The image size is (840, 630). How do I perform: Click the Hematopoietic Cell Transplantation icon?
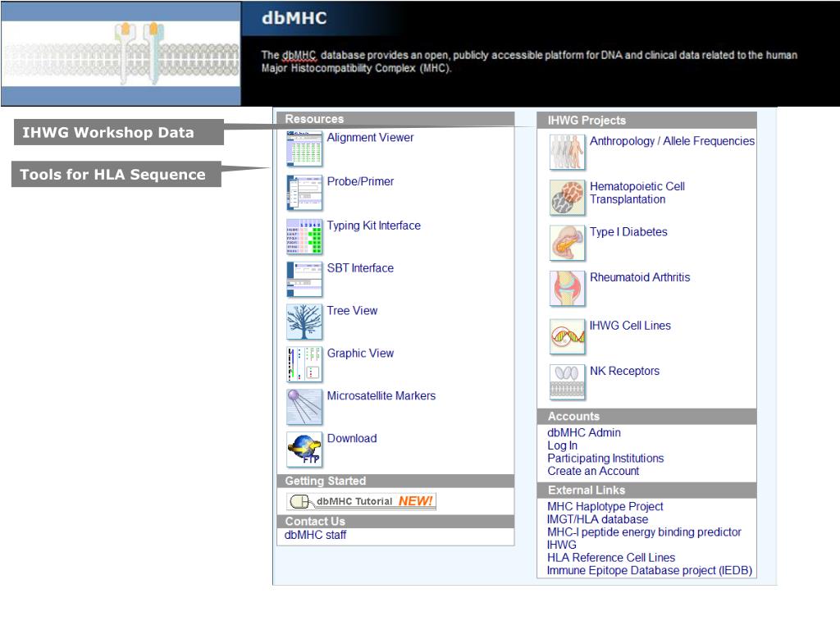568,197
